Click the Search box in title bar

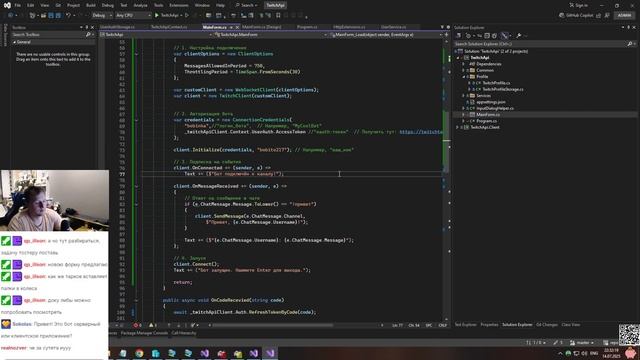[x=246, y=5]
